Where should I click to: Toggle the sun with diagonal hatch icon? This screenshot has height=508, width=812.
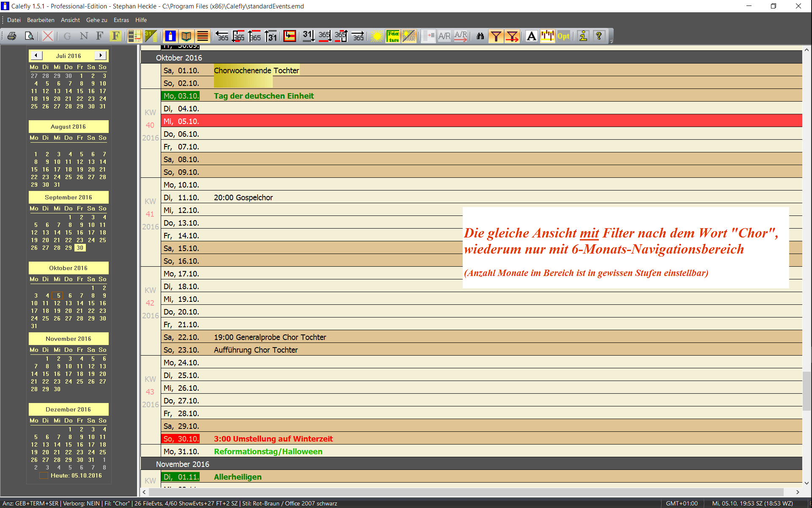(x=409, y=36)
